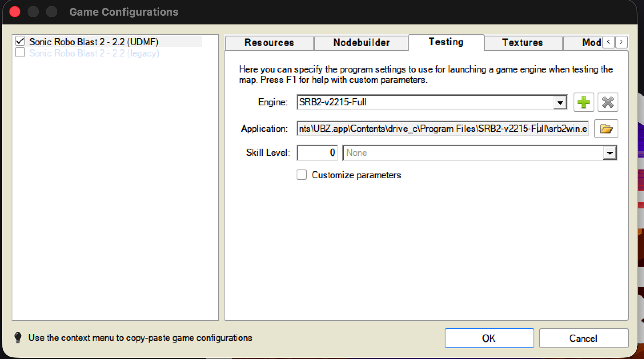The image size is (644, 359).
Task: Add a new engine with the green plus icon
Action: click(584, 102)
